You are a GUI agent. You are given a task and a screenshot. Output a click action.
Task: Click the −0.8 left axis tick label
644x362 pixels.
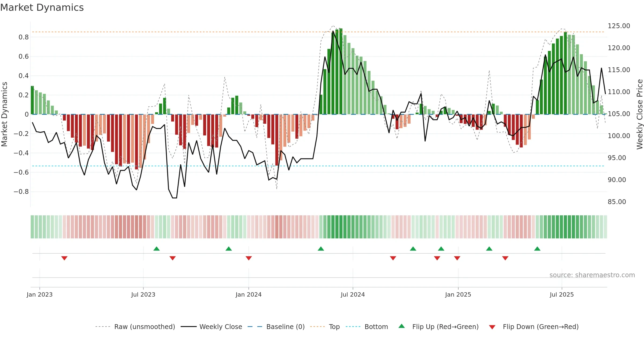pos(21,191)
